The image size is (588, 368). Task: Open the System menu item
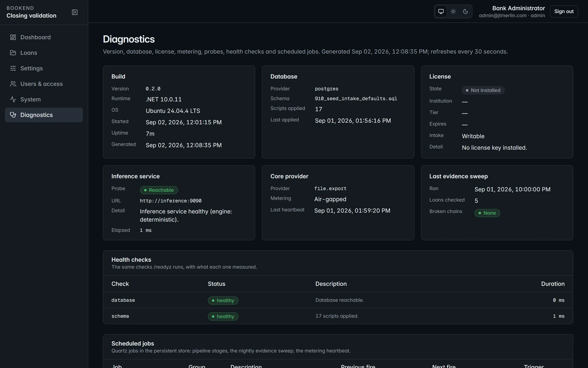pyautogui.click(x=44, y=99)
